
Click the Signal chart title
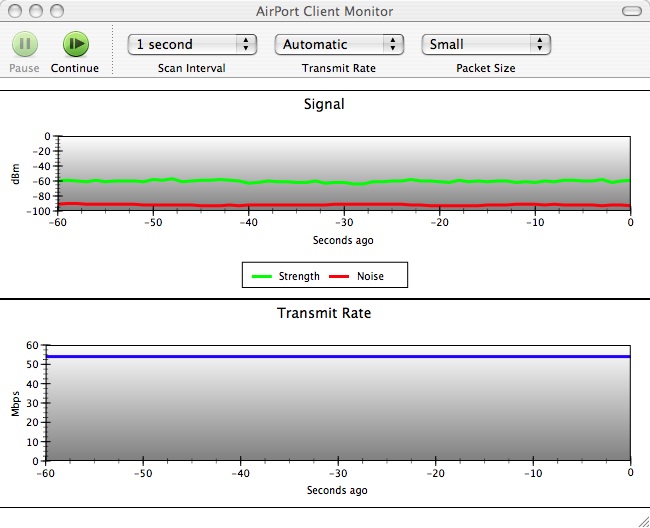pos(324,104)
